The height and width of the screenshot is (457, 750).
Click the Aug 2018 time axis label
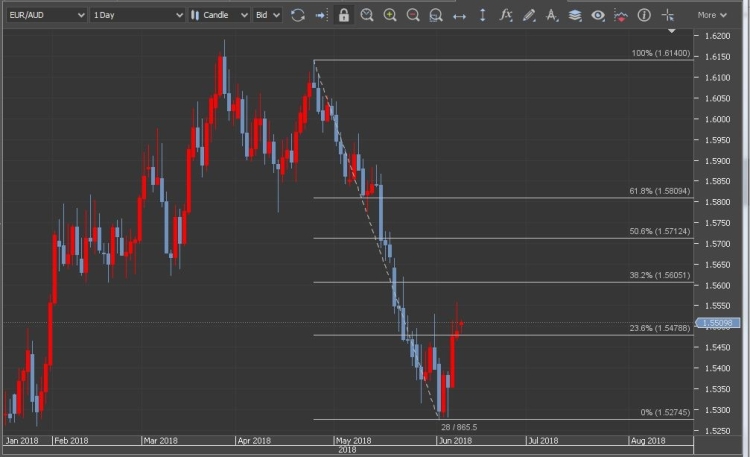coord(648,440)
